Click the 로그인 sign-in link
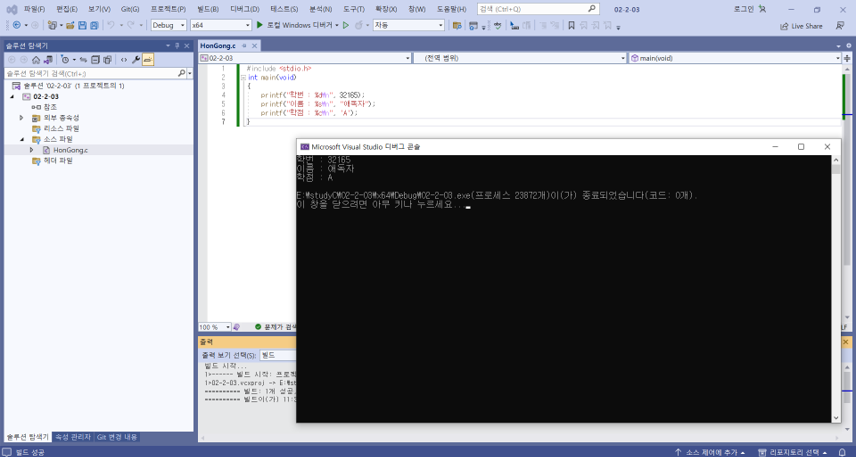This screenshot has width=856, height=457. (x=744, y=9)
